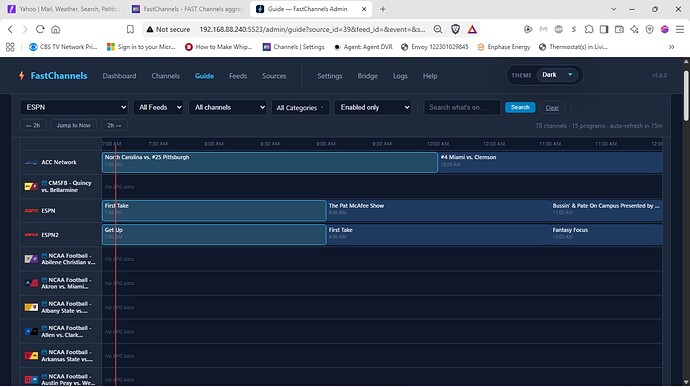This screenshot has height=387, width=690.
Task: Advance the guide forward two hours
Action: (x=114, y=125)
